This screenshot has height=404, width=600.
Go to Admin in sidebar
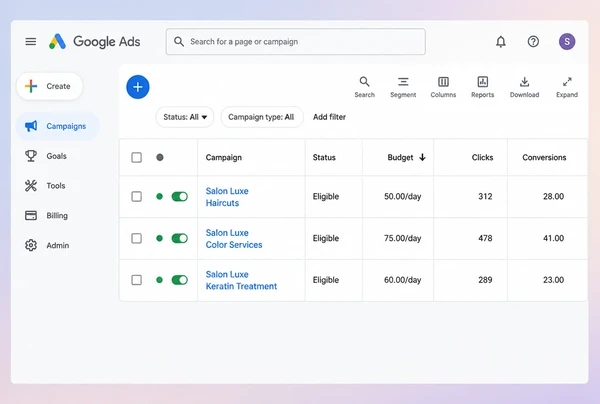[x=47, y=245]
